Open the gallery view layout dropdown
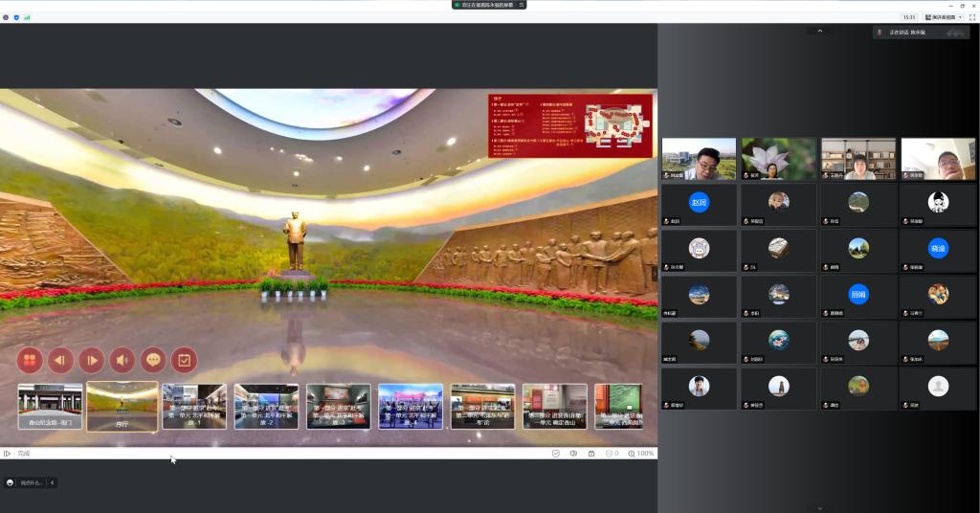Screen dimensions: 980x513 tap(944, 17)
